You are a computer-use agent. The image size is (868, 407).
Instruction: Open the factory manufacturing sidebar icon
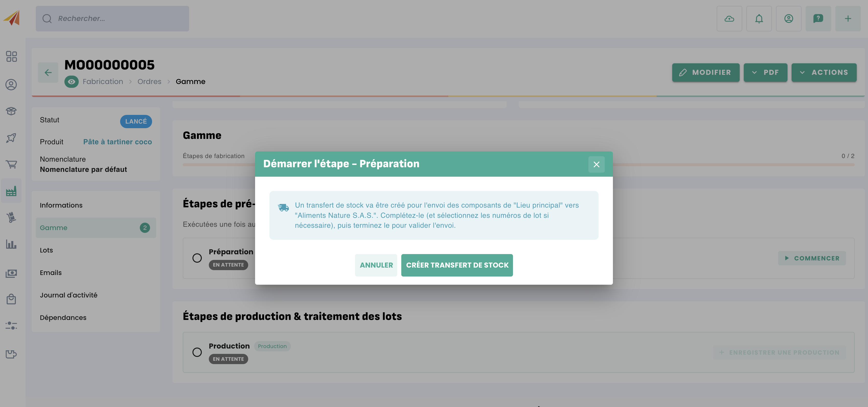pyautogui.click(x=12, y=191)
